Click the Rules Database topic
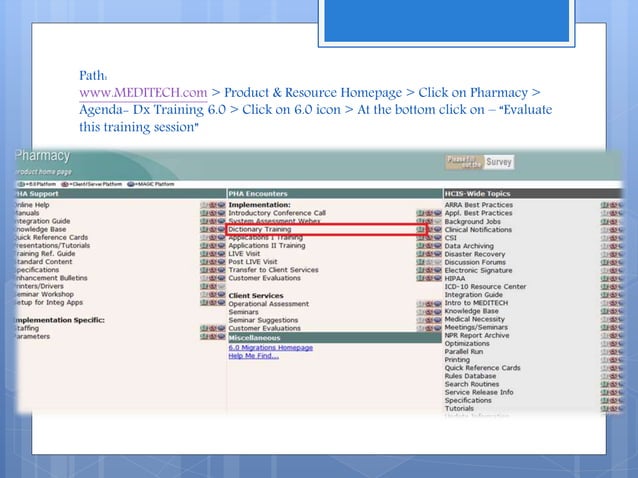The width and height of the screenshot is (638, 478). click(x=470, y=376)
